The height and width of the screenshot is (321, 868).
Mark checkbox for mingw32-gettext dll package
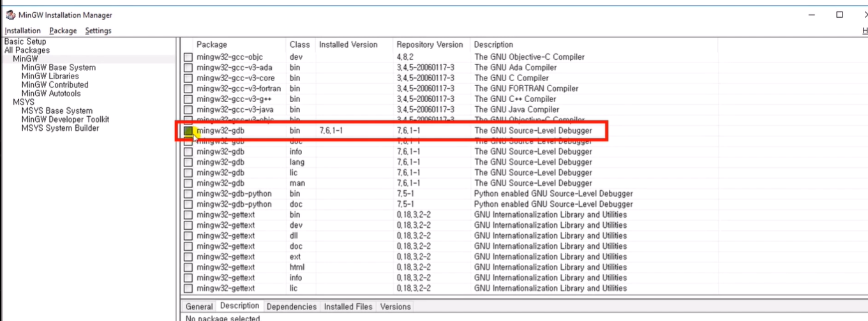[x=188, y=236]
